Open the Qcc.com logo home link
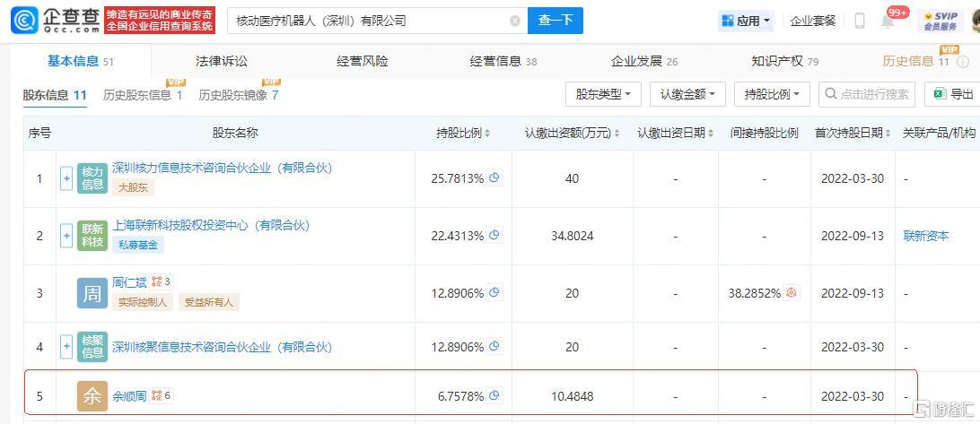980x424 pixels. pos(55,20)
